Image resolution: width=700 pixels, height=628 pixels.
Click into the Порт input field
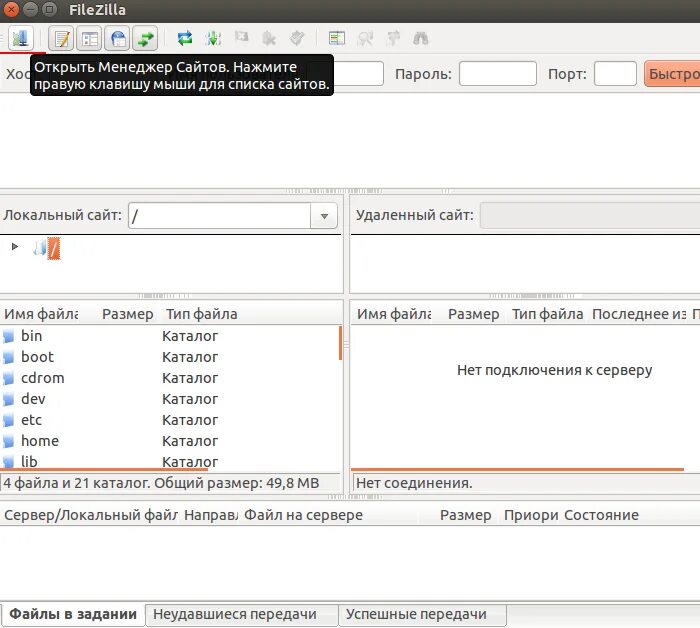tap(615, 74)
